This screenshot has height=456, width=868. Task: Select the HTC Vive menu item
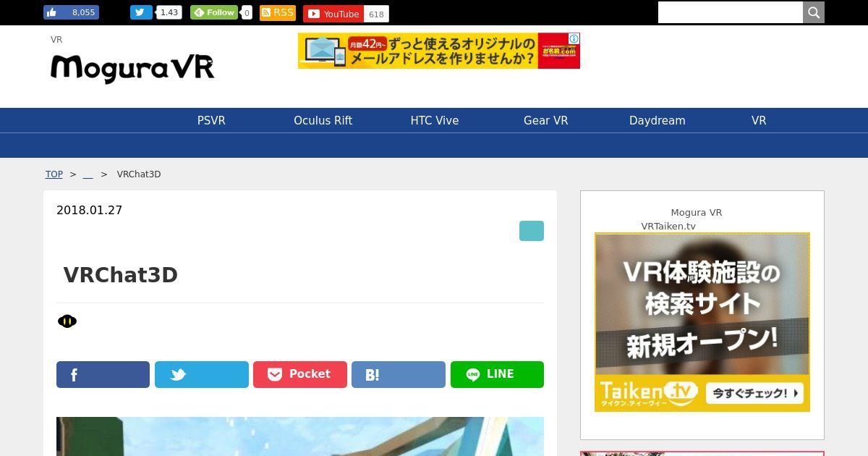(x=435, y=120)
